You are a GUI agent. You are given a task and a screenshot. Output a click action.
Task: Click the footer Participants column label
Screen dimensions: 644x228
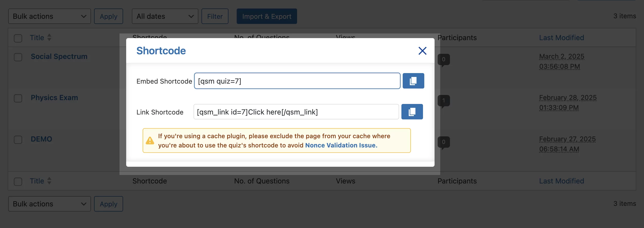pos(457,181)
